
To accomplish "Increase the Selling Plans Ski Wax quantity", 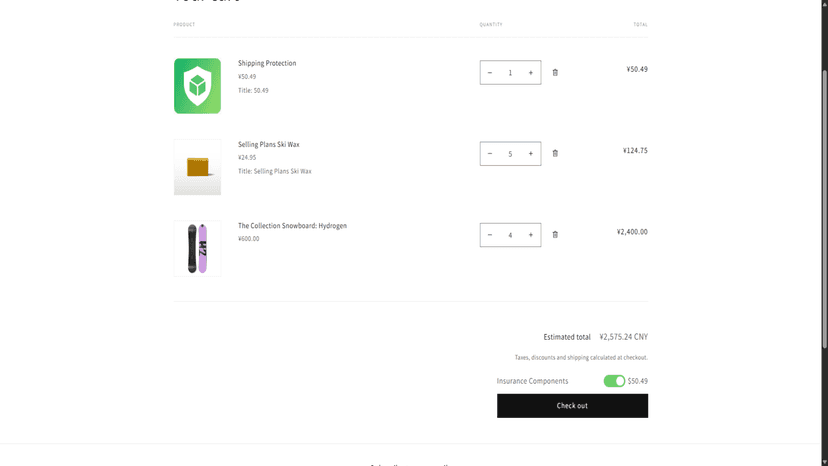I will 531,154.
